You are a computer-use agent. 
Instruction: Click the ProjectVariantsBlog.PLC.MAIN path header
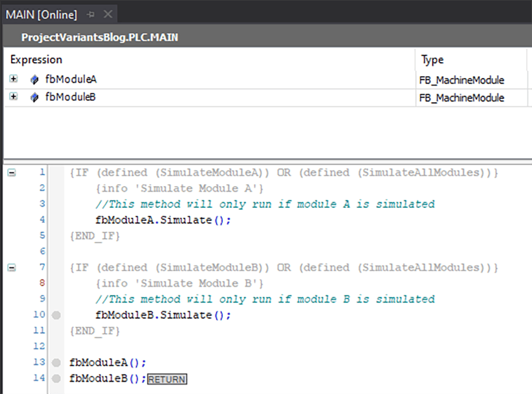click(100, 37)
